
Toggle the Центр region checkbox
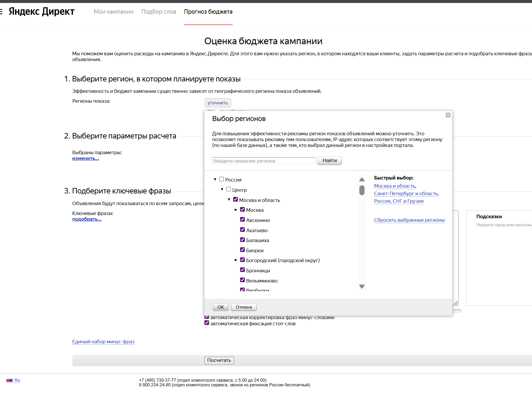pos(228,189)
